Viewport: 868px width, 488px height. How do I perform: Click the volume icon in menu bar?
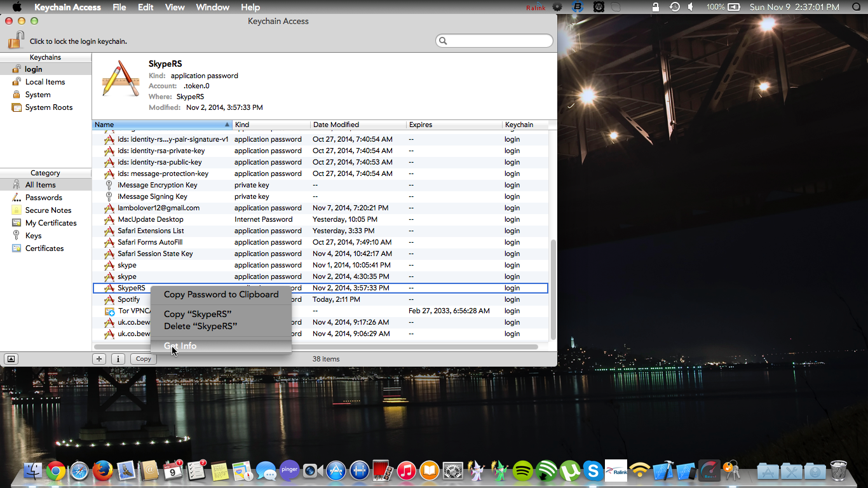tap(692, 7)
